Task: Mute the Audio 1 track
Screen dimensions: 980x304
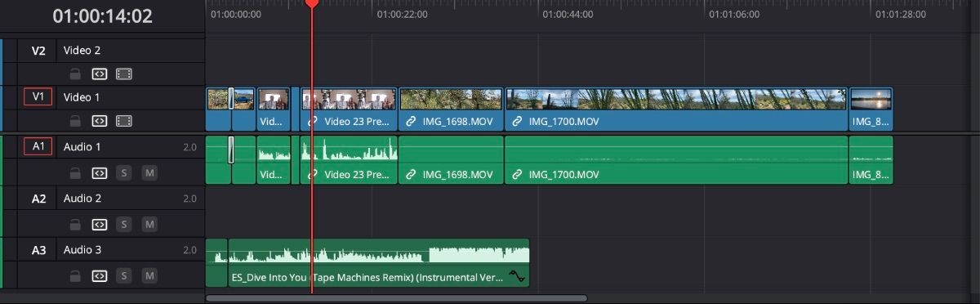Action: pos(149,173)
